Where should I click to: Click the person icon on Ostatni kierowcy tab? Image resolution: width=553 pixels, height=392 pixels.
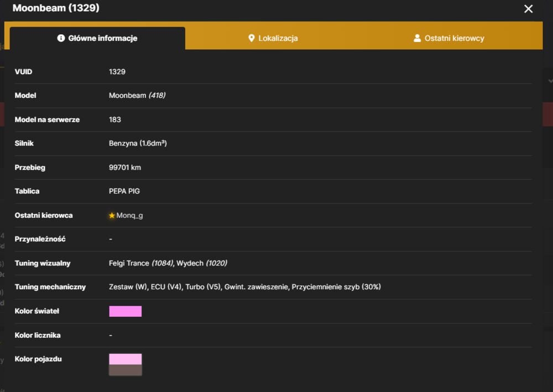(417, 38)
